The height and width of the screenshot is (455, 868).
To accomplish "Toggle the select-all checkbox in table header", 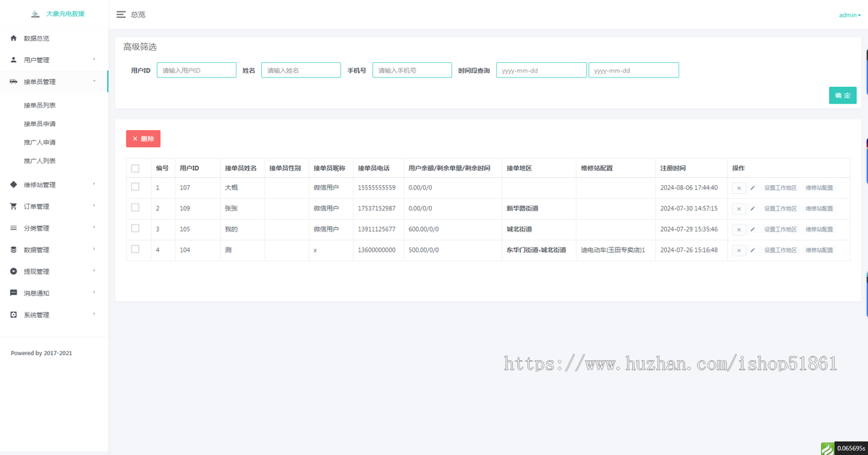I will click(x=135, y=169).
